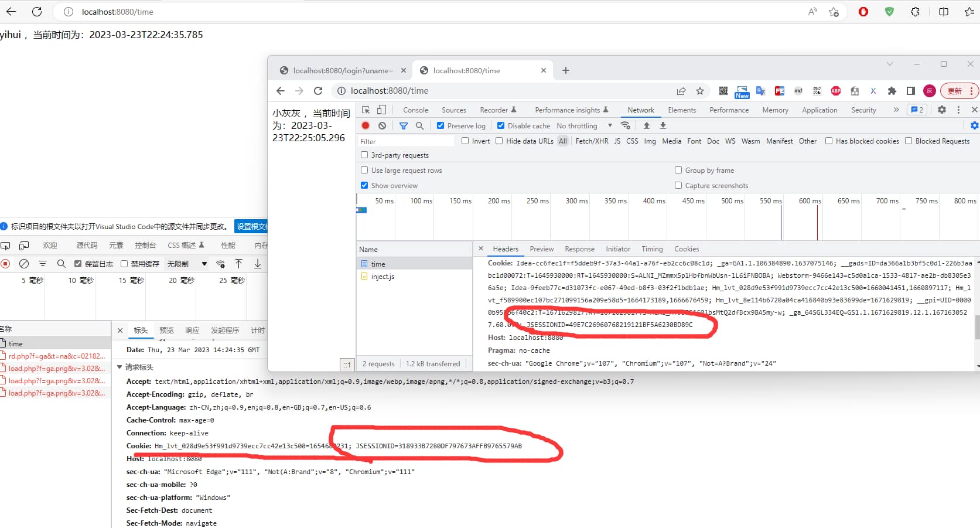Screen dimensions: 980x528
Task: Bookmark this page with star icon
Action: pyautogui.click(x=699, y=91)
